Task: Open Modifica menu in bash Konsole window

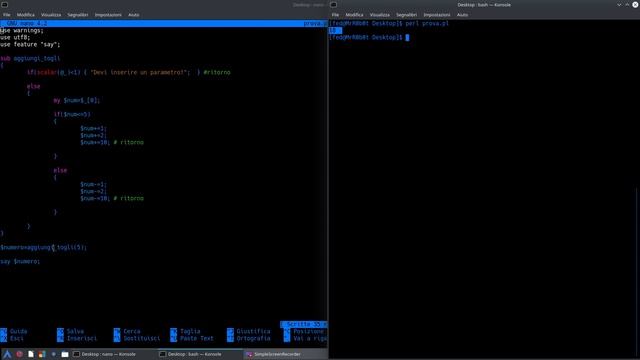Action: click(354, 15)
